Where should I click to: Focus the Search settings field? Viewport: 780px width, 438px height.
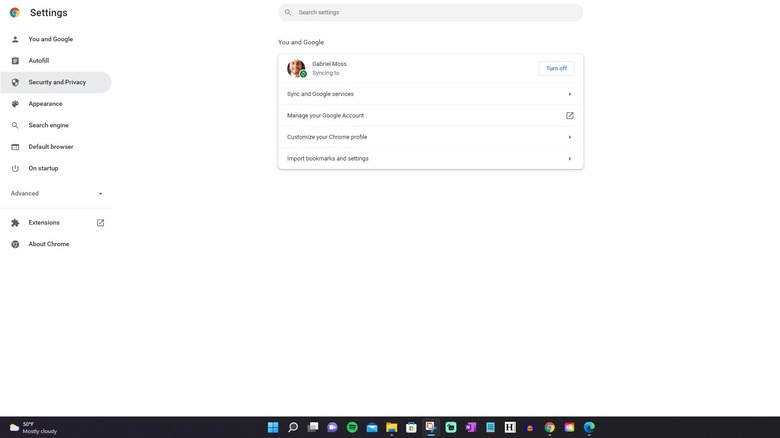pos(430,12)
